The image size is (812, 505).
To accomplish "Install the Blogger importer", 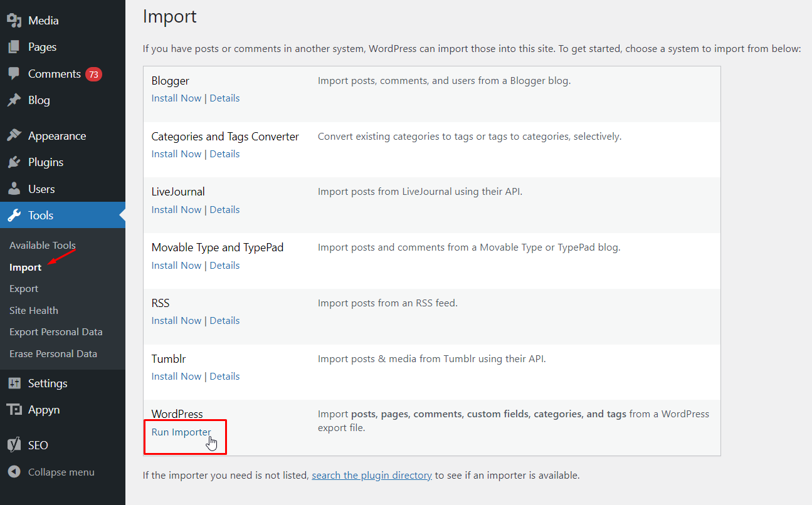I will (x=177, y=98).
